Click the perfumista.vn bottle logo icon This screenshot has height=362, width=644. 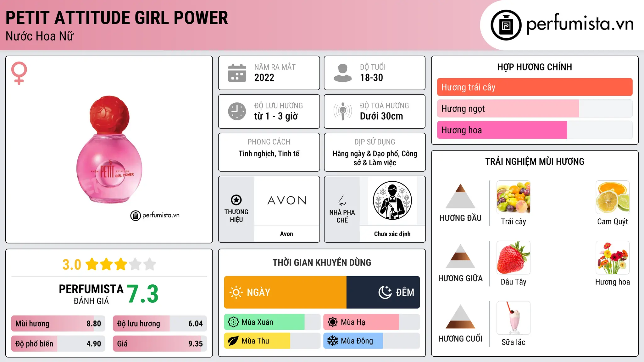pos(506,25)
